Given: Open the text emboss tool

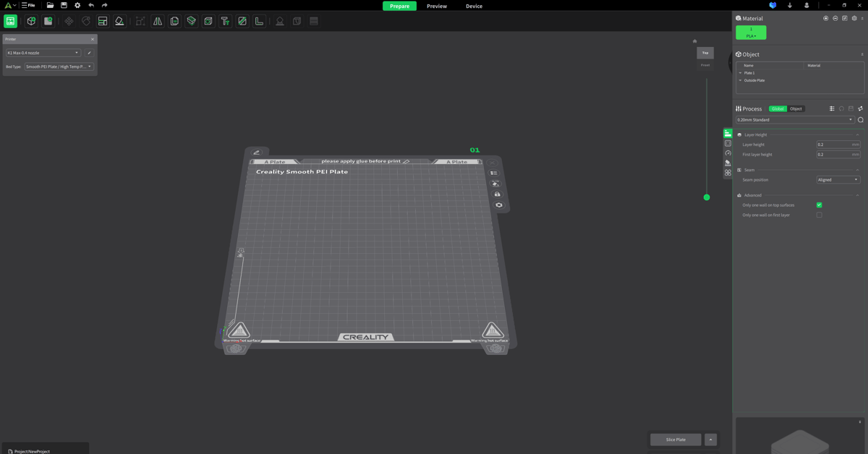Looking at the screenshot, I should [225, 21].
